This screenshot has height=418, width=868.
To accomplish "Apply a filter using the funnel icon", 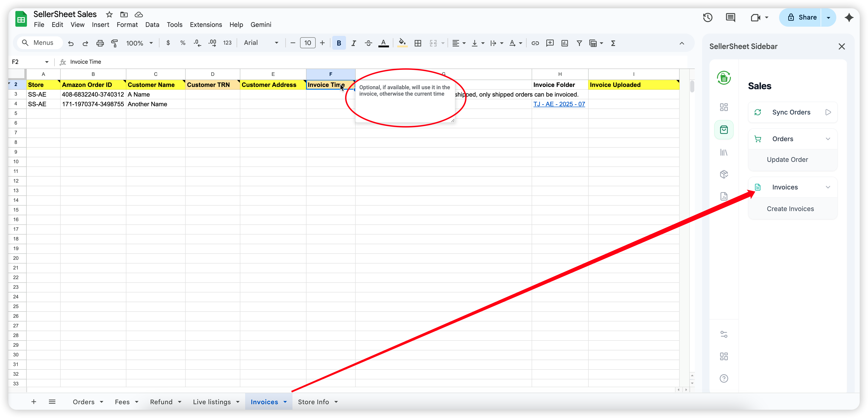I will pos(579,43).
